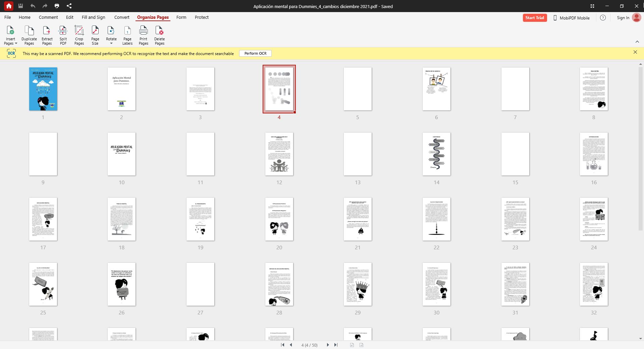Switch to the Form tab

coord(181,17)
